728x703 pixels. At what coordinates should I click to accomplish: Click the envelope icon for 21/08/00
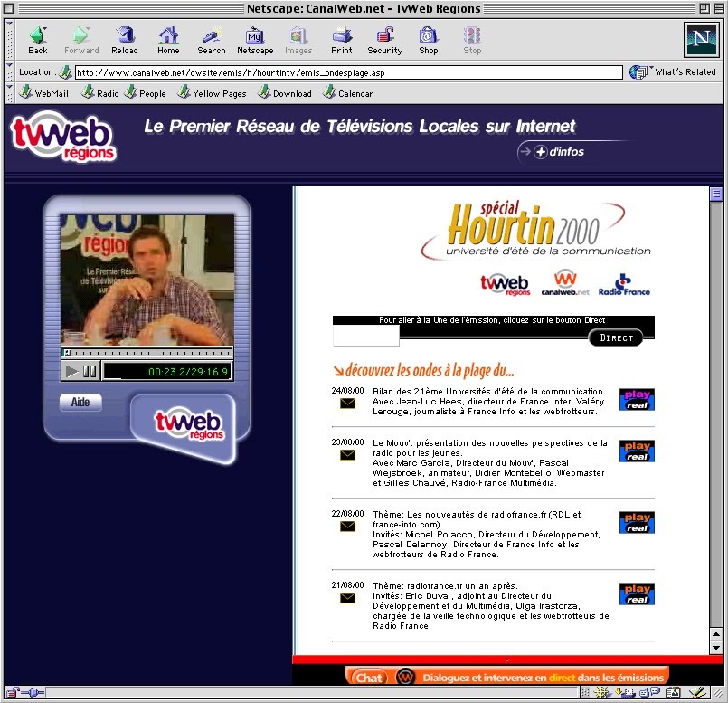pyautogui.click(x=347, y=598)
